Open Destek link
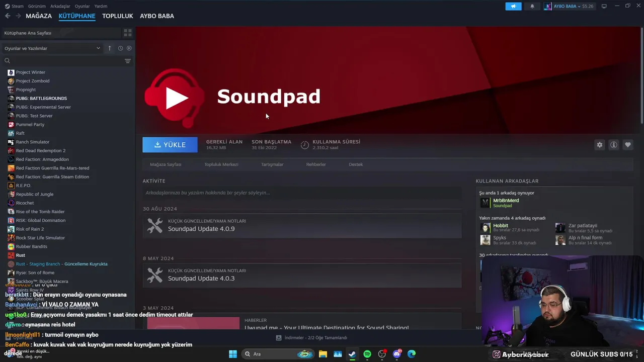Viewport: 644px width, 362px height. [x=356, y=164]
